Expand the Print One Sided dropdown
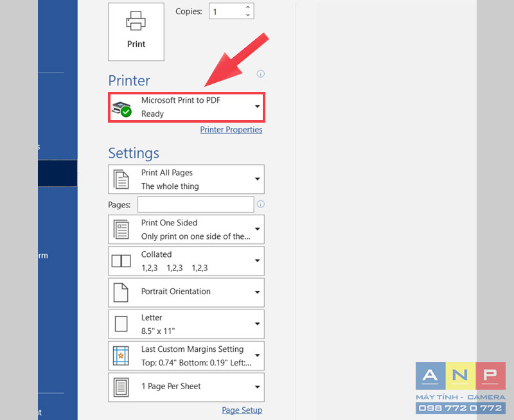 [186, 229]
